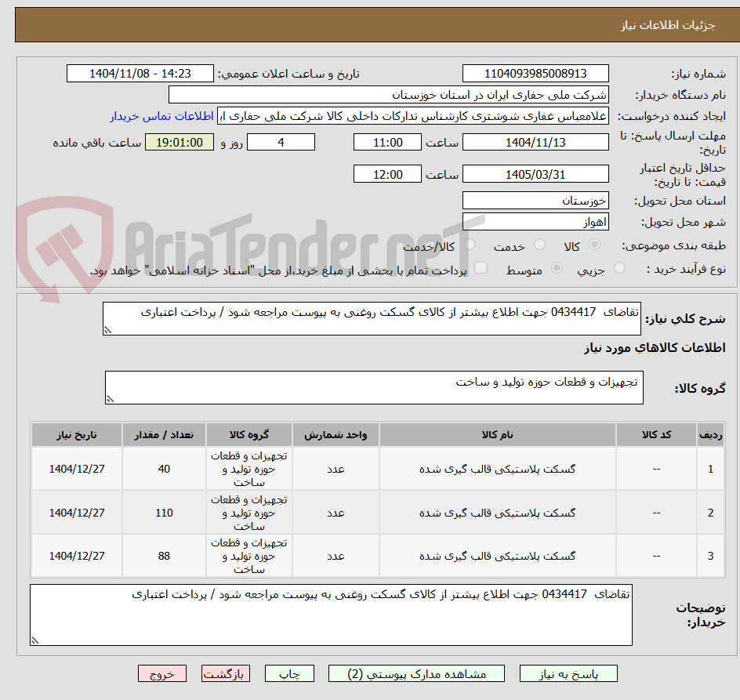Select the کالا/خدمت radio option

470,244
